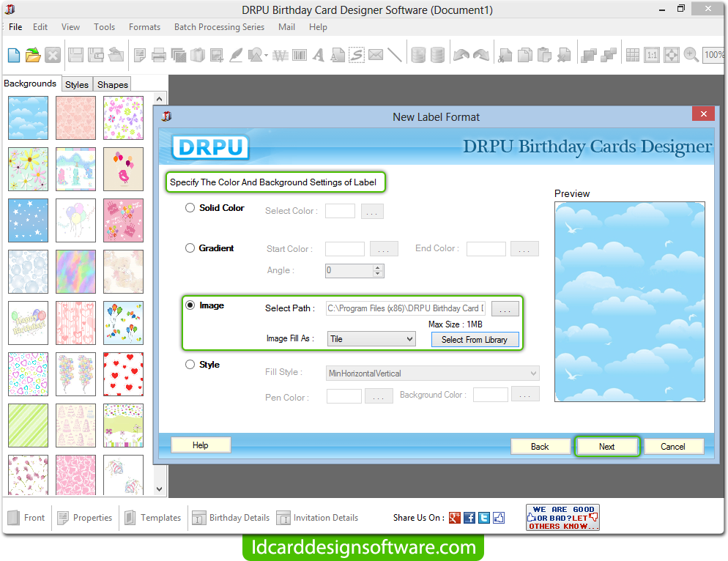Select the Style fill option
The image size is (728, 561).
[x=190, y=364]
